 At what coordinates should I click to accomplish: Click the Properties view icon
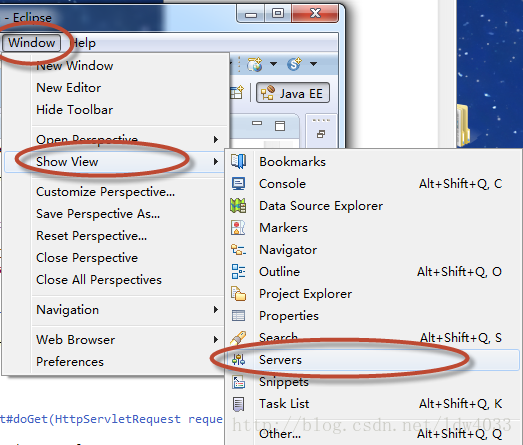point(238,316)
